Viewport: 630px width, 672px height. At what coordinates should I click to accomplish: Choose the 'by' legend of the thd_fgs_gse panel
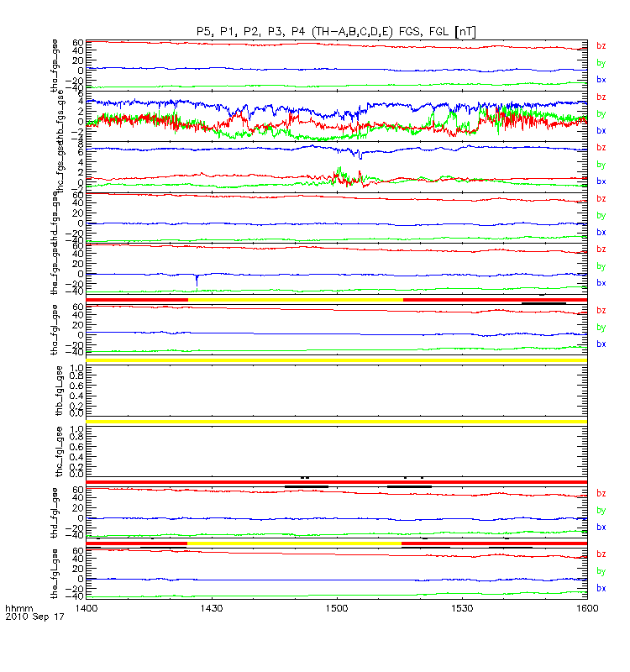coord(601,216)
